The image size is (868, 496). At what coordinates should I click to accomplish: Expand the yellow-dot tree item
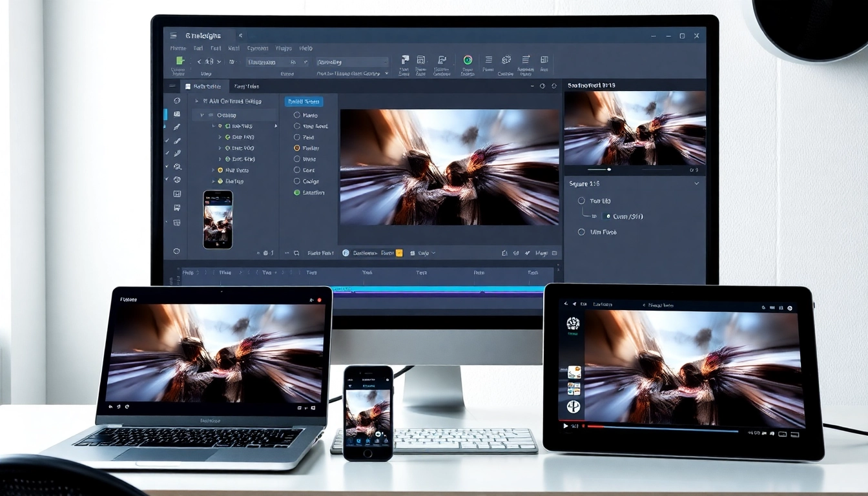[x=213, y=170]
